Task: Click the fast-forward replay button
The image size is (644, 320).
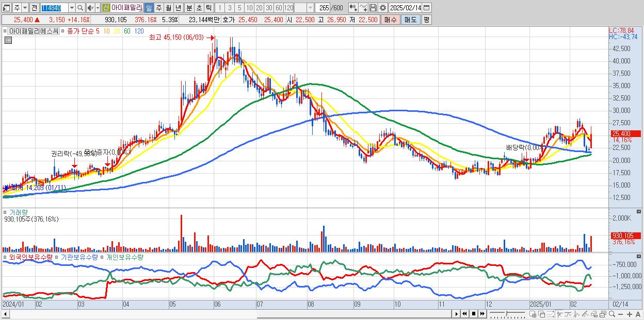Action: [x=482, y=314]
